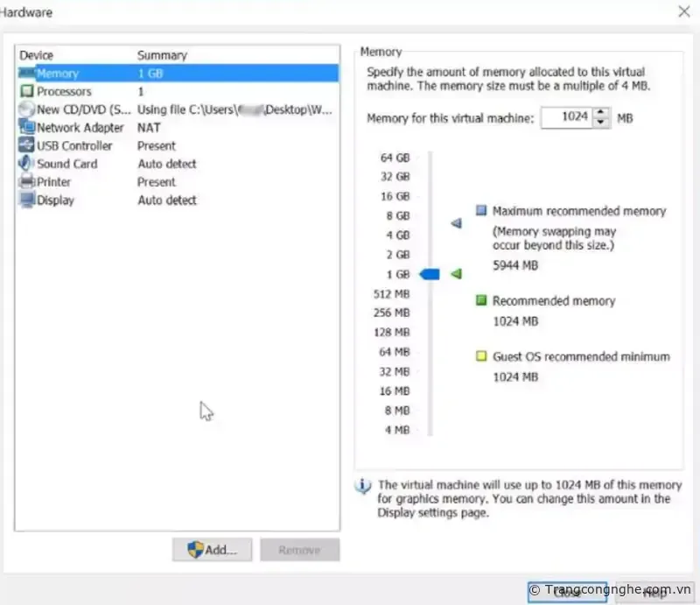Increase memory using the up stepper arrow

(x=601, y=114)
